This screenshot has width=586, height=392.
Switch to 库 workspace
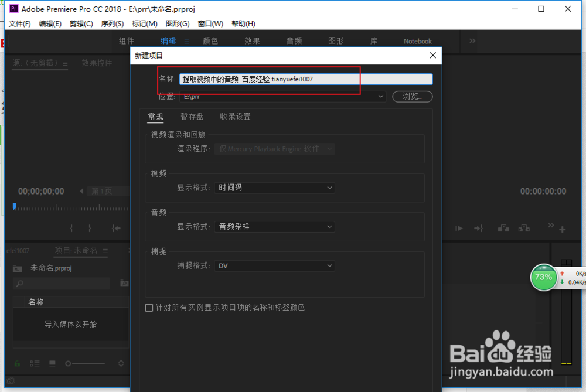coord(374,41)
